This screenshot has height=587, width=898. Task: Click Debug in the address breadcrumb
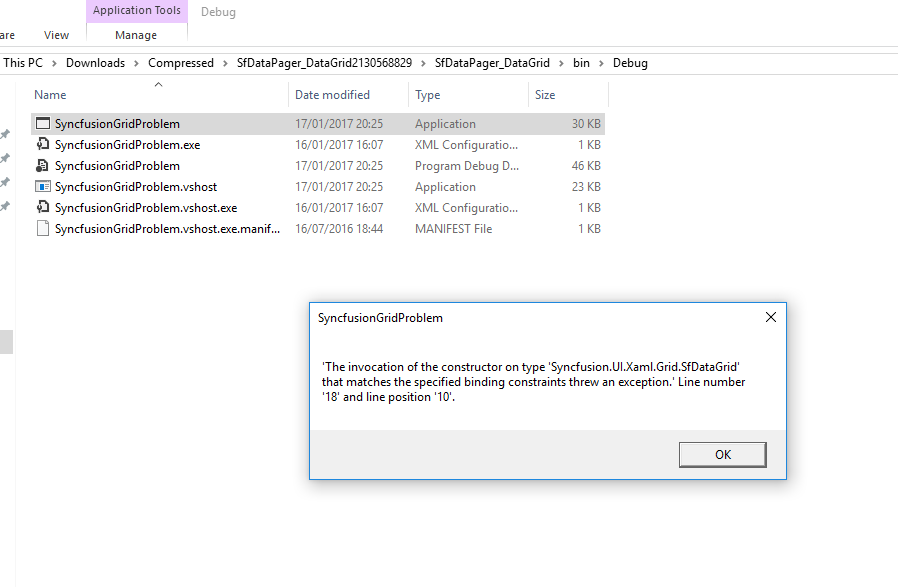[x=630, y=63]
